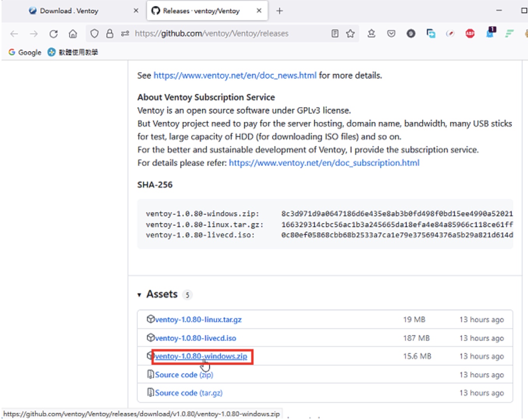
Task: Go back to the previous page
Action: coord(14,34)
